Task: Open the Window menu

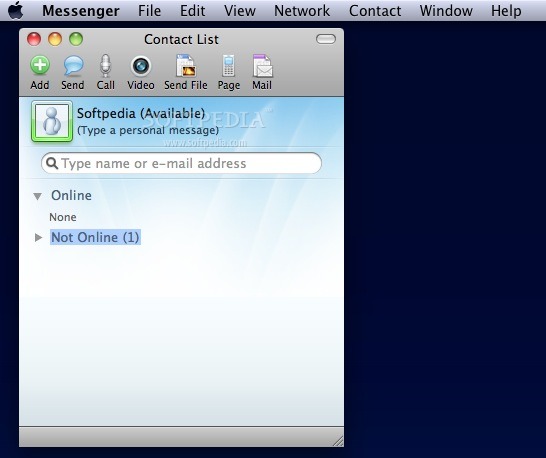Action: [446, 11]
